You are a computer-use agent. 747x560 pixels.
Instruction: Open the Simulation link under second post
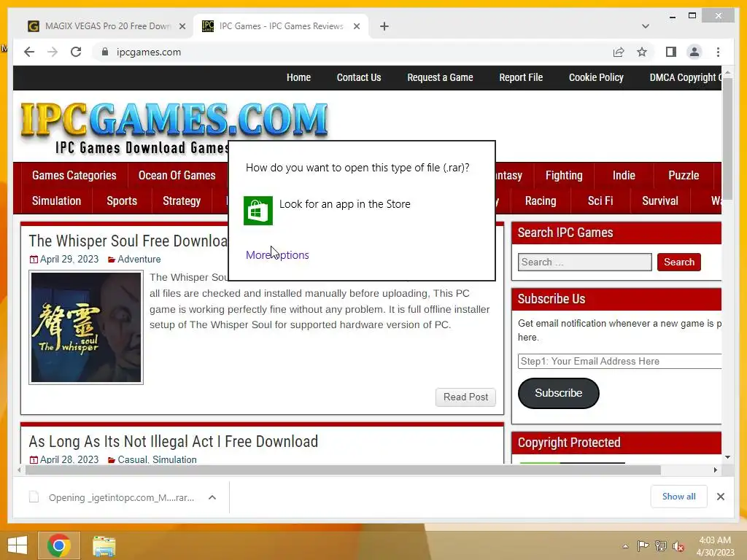click(174, 459)
